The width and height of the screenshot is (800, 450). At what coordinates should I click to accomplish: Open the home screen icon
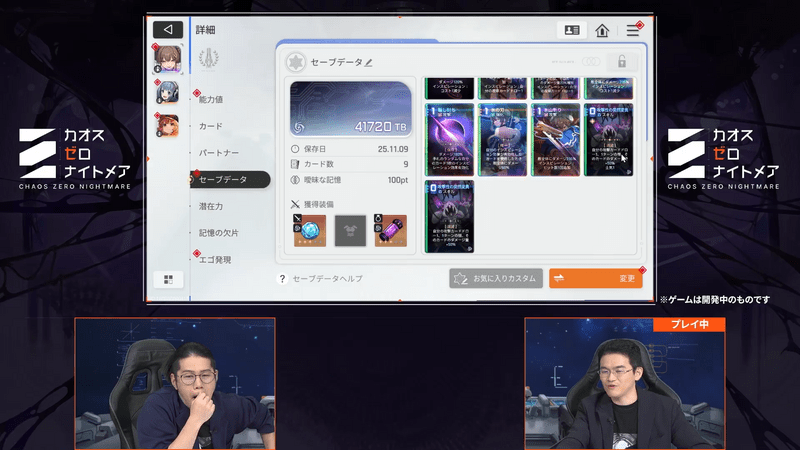(x=602, y=30)
